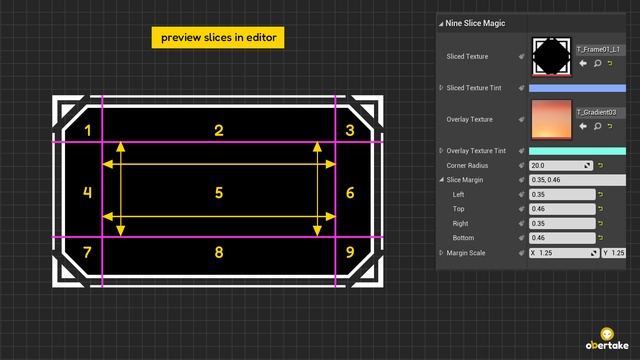The height and width of the screenshot is (360, 640).
Task: Reset the Left slice margin value
Action: tap(600, 194)
